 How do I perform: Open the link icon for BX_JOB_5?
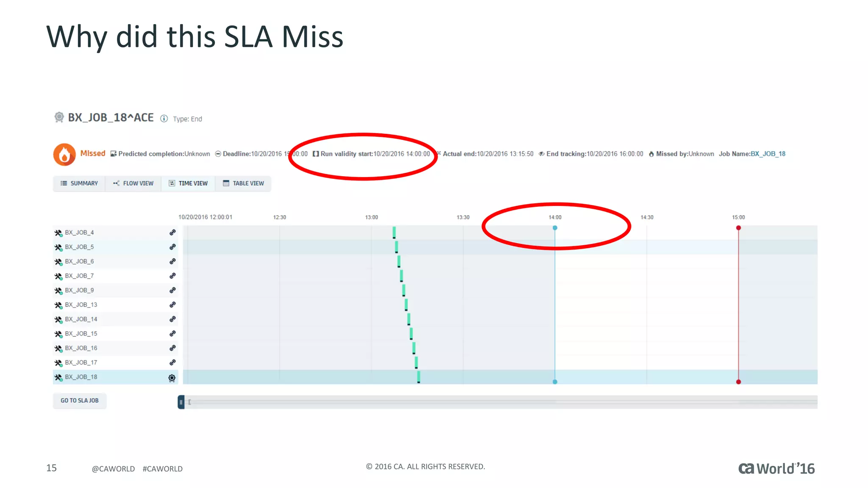[172, 247]
